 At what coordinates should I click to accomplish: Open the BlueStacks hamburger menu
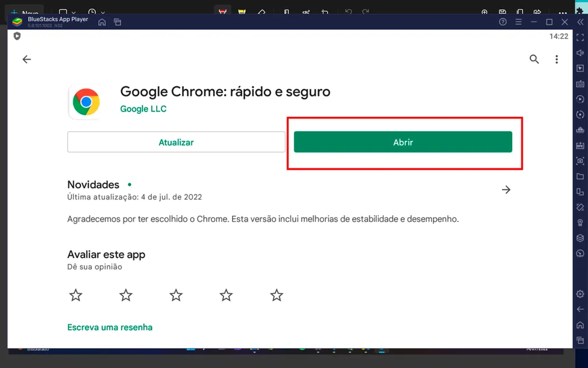click(x=519, y=22)
